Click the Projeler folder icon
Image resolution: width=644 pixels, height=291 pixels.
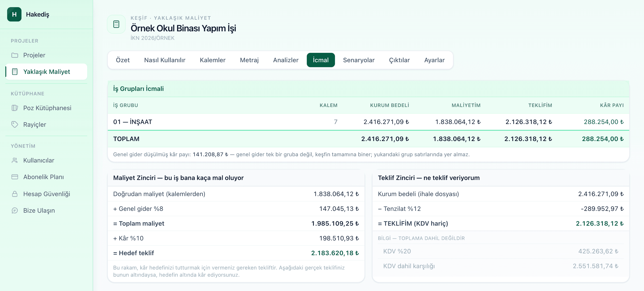coord(15,55)
